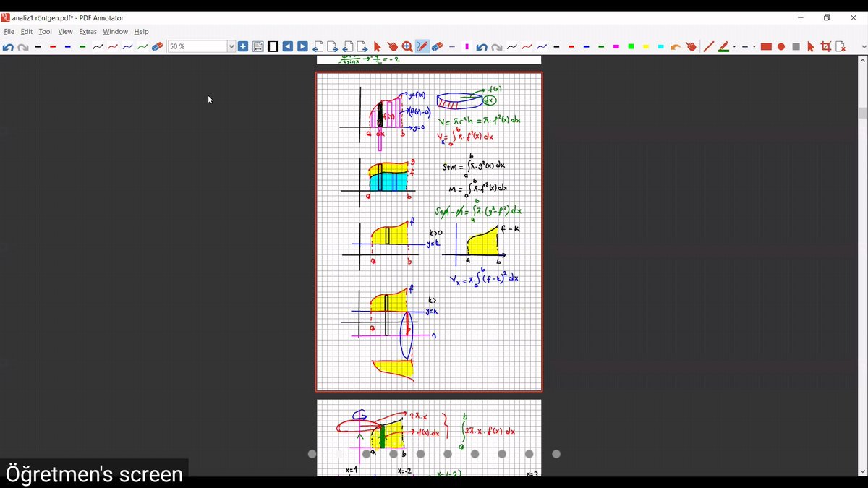Open the Edit menu
Screen dimensions: 868x488
click(x=27, y=32)
